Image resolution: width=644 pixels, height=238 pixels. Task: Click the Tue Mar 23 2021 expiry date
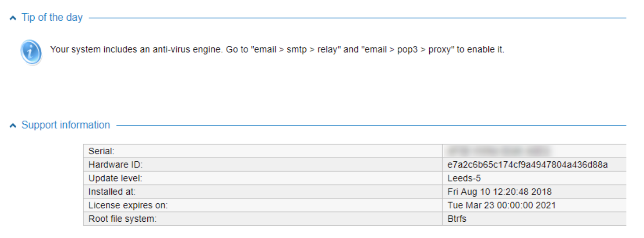coord(501,205)
